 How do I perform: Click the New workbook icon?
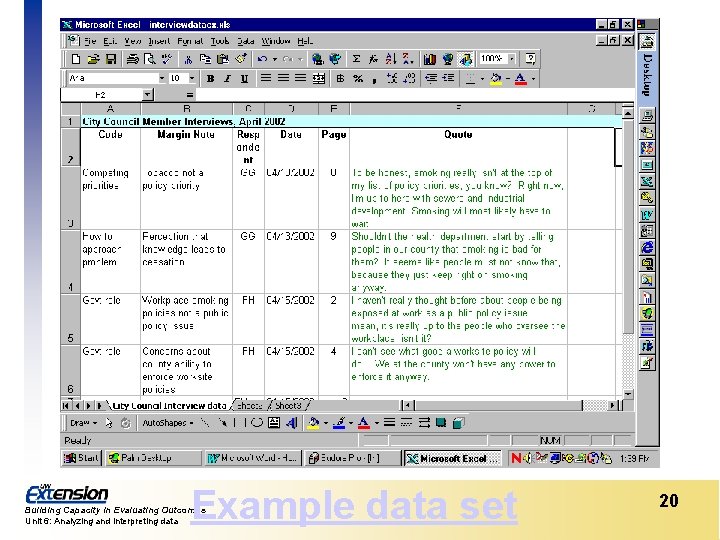[x=76, y=59]
